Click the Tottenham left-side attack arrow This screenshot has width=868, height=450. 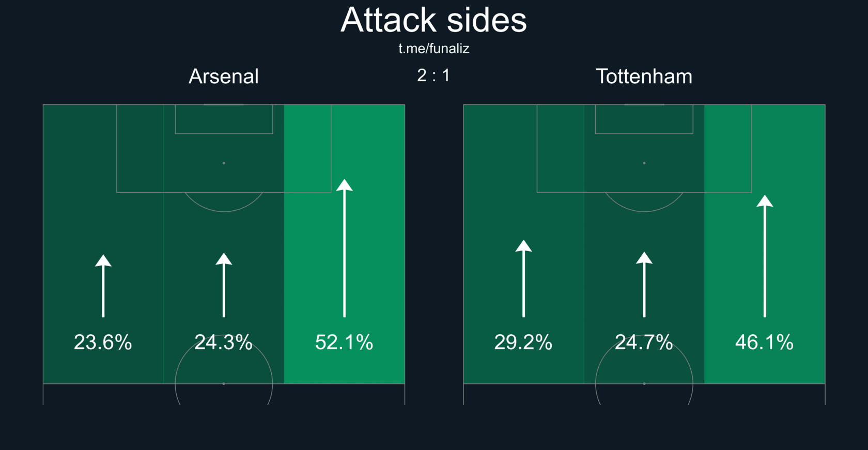(x=523, y=278)
